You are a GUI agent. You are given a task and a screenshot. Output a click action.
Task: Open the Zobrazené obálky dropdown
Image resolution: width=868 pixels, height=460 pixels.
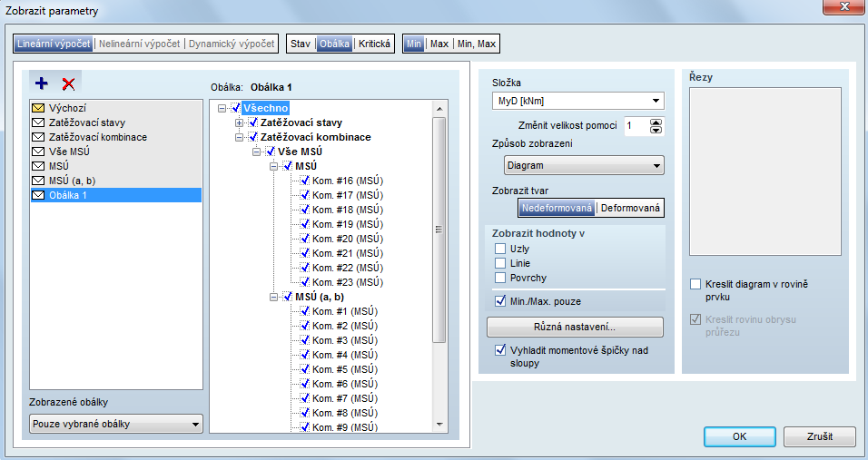tap(115, 424)
